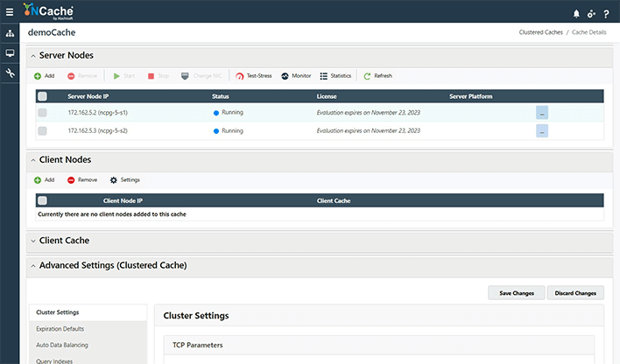Open Monitor from server toolbar

click(x=296, y=76)
